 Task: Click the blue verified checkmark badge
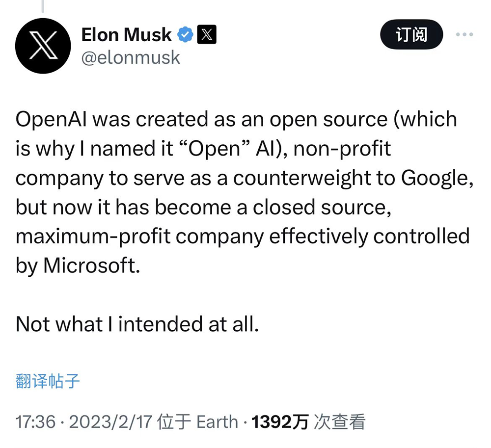[185, 34]
